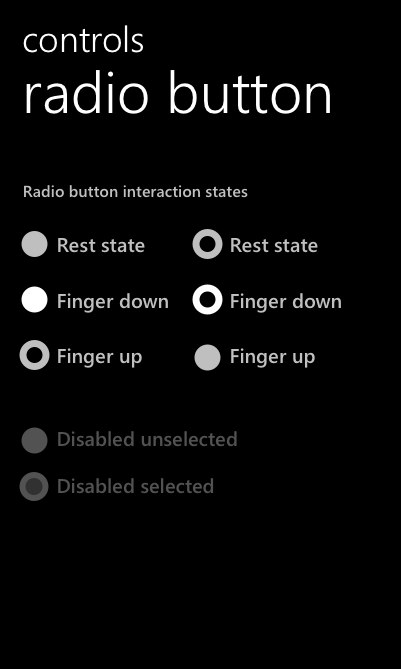Tap the Finger down label beside the white ring
The image size is (401, 669).
pos(286,302)
